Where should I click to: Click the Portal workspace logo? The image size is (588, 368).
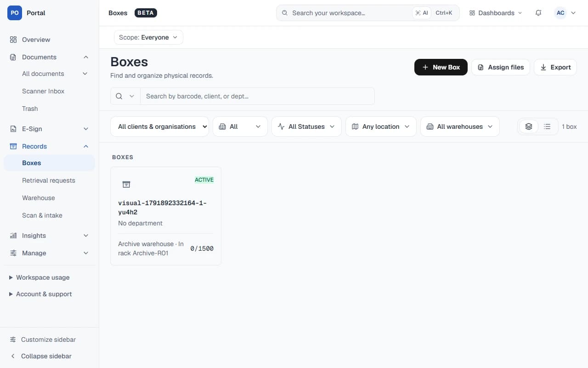[x=15, y=13]
